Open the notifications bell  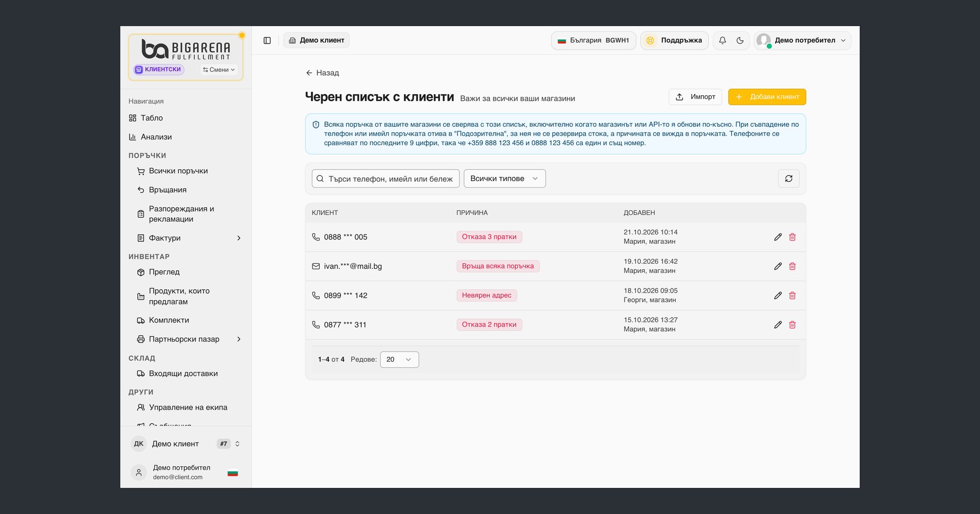[722, 40]
